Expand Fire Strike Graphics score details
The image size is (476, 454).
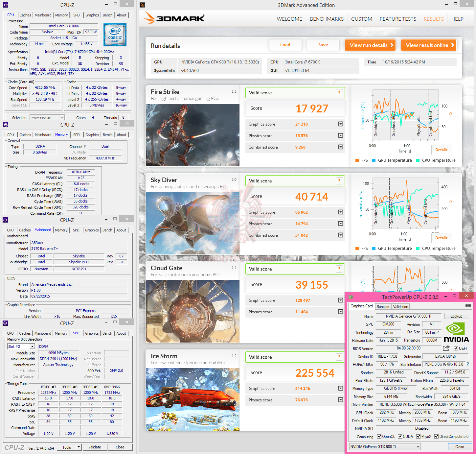click(x=341, y=124)
